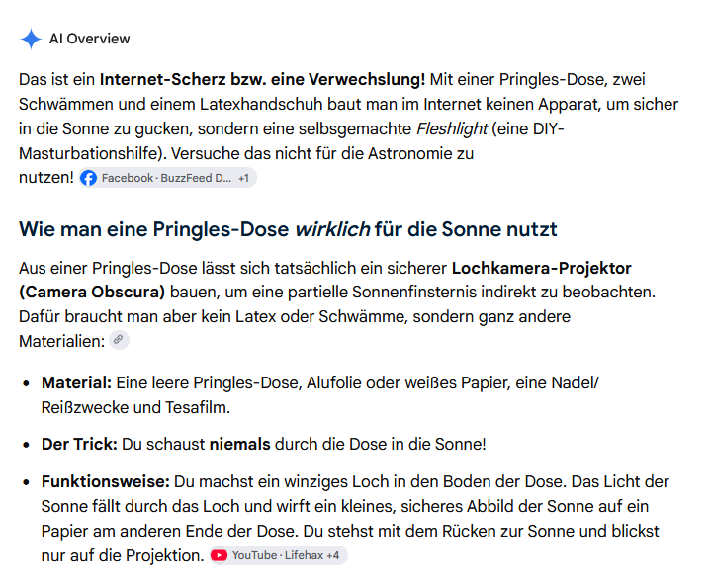The height and width of the screenshot is (588, 711).
Task: Click the italic word Fleshlight
Action: (452, 129)
